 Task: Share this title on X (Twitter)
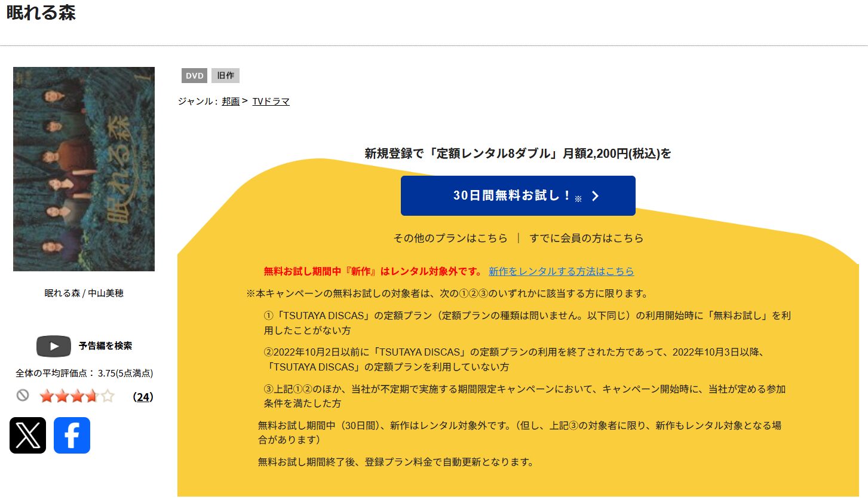(27, 435)
